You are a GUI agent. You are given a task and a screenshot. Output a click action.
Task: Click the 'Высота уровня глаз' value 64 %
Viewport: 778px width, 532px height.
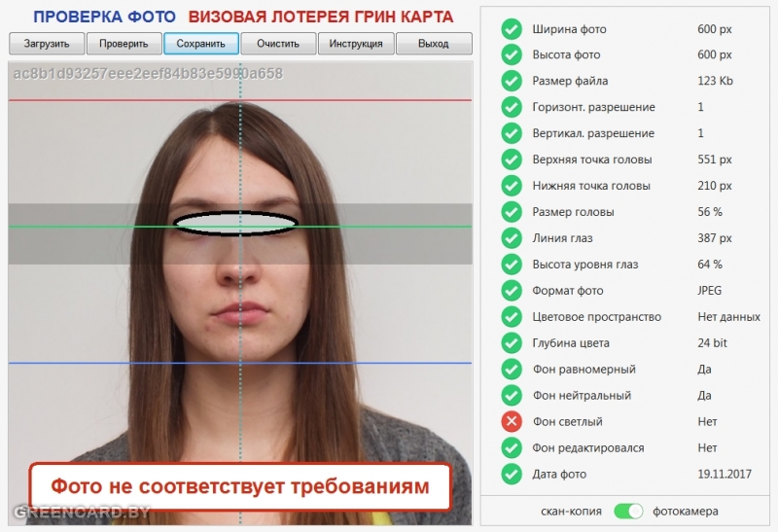coord(710,265)
